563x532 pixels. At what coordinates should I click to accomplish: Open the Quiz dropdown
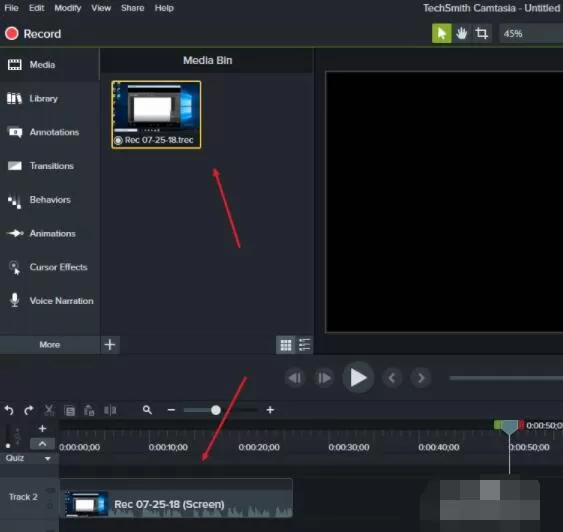[x=29, y=458]
